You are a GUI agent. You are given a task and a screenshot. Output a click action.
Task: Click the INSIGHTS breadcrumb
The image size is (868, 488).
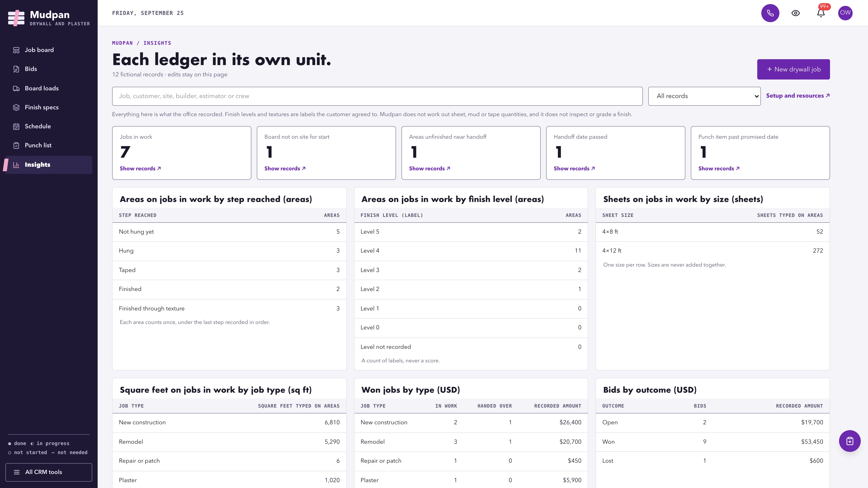tap(157, 43)
